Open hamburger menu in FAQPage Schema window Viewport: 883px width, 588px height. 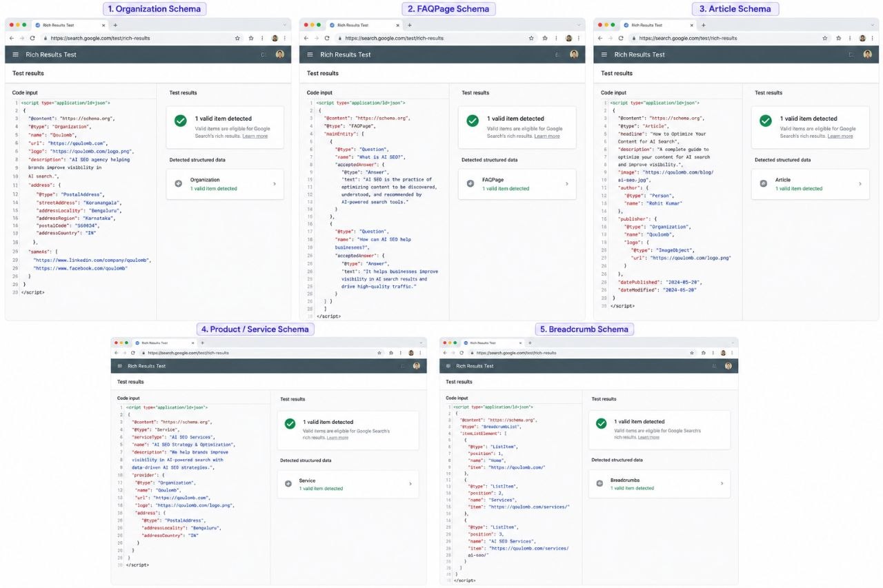[x=310, y=54]
